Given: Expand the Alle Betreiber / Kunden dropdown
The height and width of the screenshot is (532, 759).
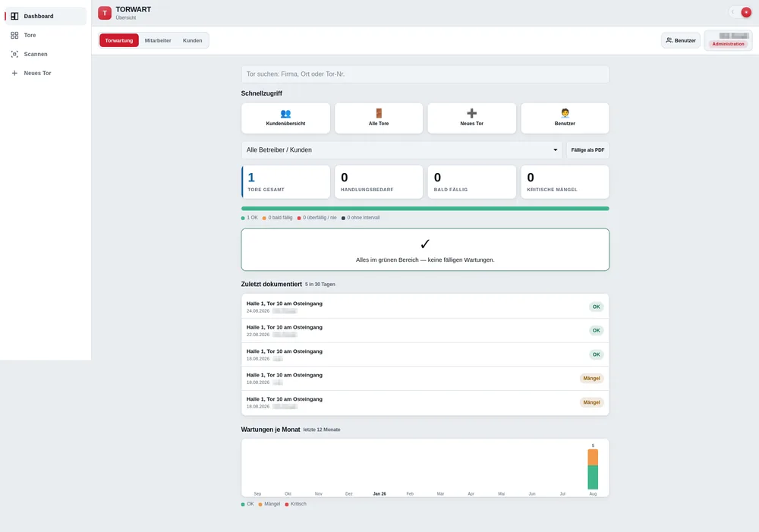Looking at the screenshot, I should tap(402, 150).
